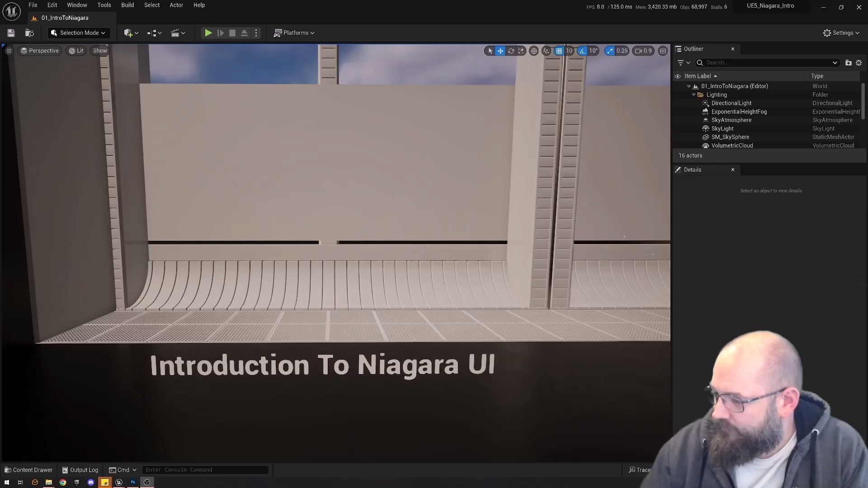The width and height of the screenshot is (868, 488).
Task: Toggle viewport layout maximize icon
Action: pyautogui.click(x=663, y=51)
